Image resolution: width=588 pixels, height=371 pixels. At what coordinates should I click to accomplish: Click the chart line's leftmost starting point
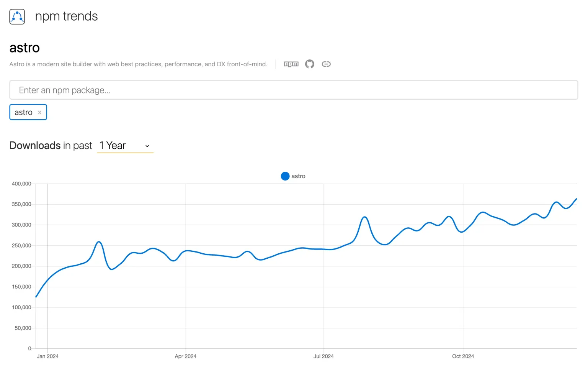[36, 297]
